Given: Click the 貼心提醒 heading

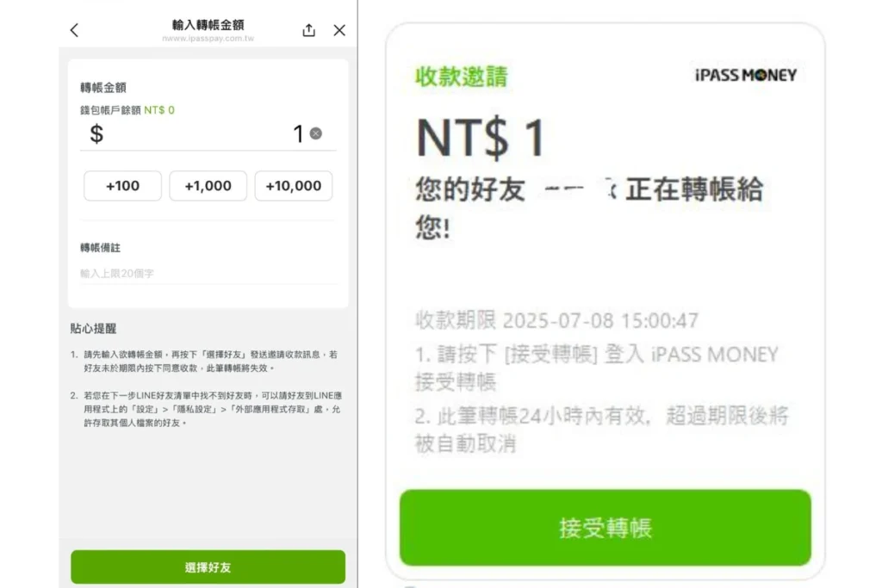Looking at the screenshot, I should 93,328.
